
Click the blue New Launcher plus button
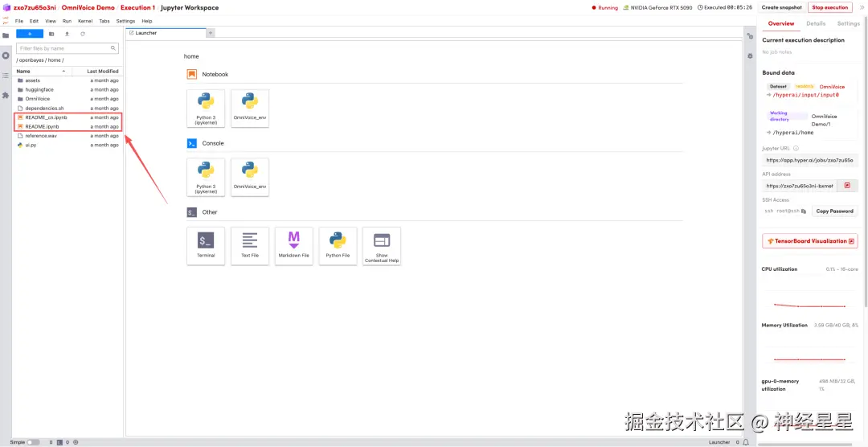30,34
